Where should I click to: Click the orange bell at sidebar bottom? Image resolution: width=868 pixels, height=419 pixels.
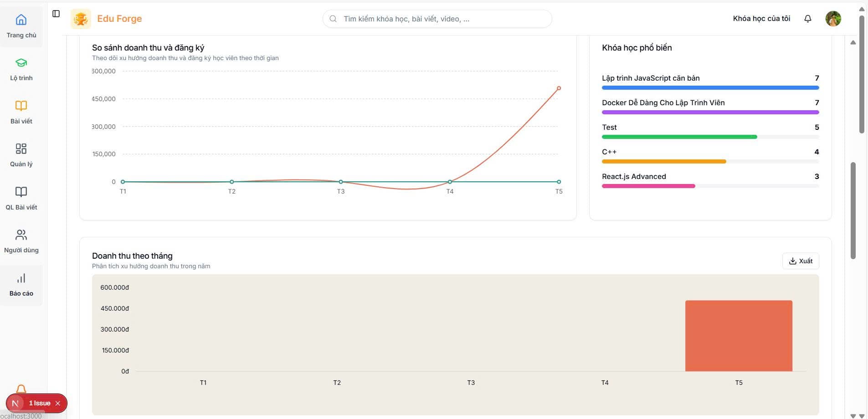click(x=21, y=389)
